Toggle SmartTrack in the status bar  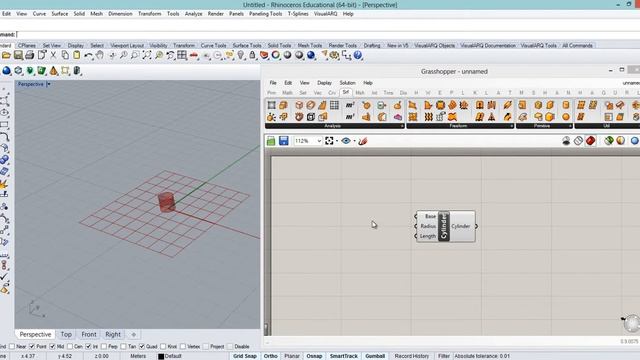click(x=344, y=356)
